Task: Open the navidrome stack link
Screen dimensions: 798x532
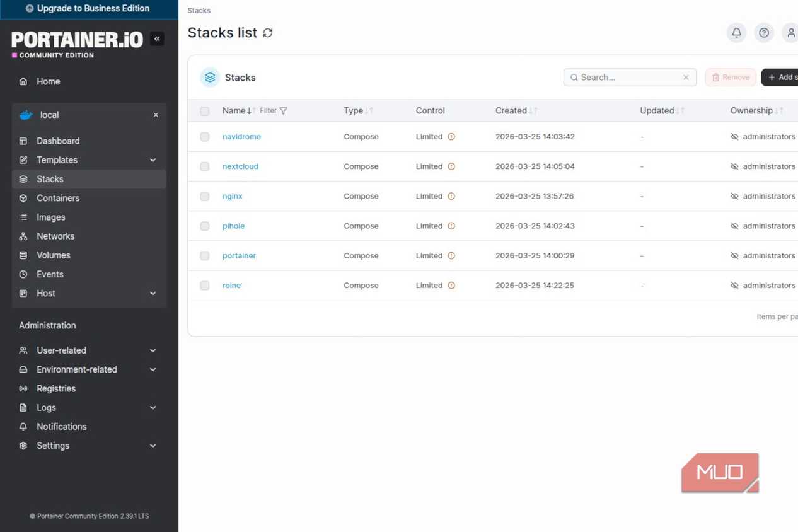Action: coord(241,137)
